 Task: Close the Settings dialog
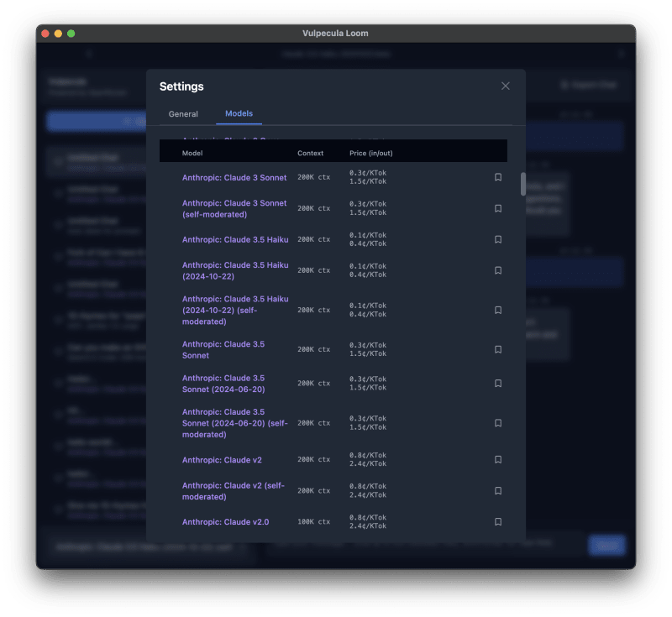[505, 86]
